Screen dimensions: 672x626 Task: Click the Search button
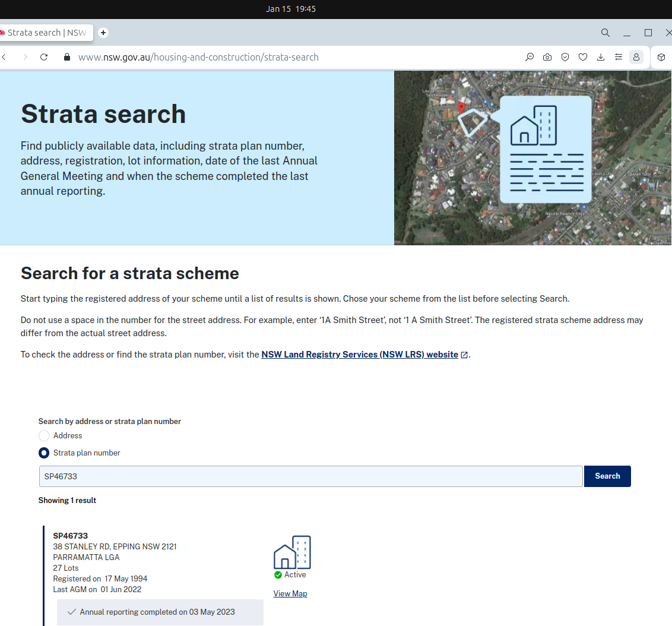(607, 476)
